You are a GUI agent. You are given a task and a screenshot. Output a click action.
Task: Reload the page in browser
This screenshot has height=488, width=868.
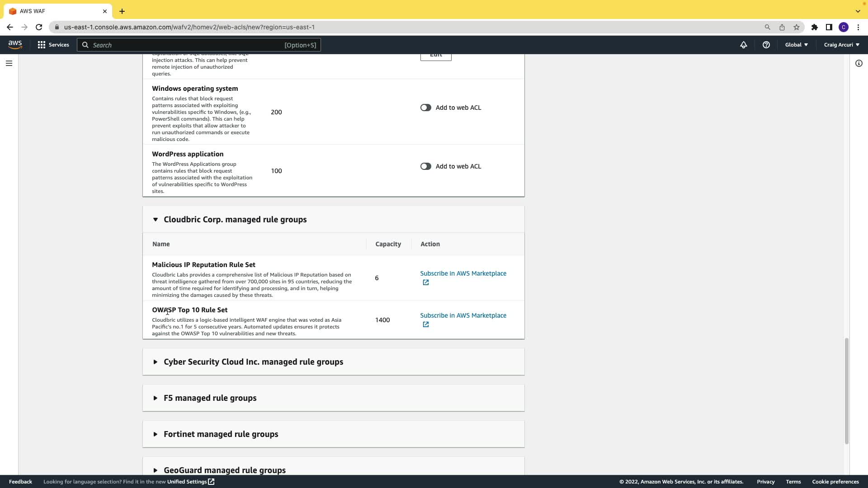(39, 27)
